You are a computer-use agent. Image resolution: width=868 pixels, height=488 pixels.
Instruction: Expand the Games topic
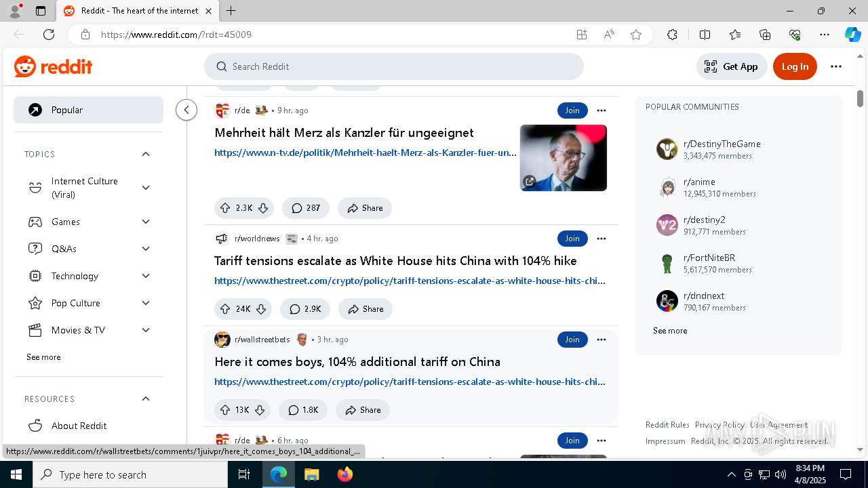click(146, 222)
